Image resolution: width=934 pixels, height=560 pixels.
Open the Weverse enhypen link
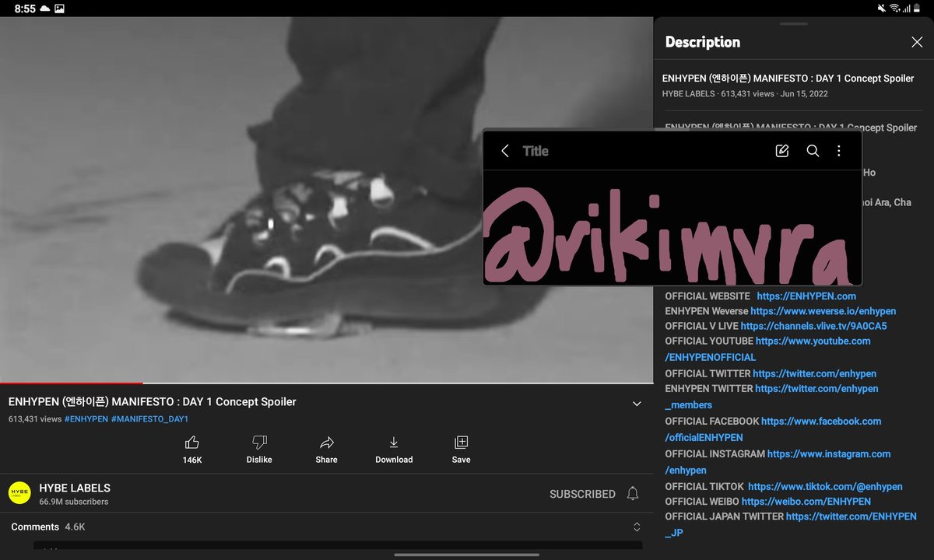[823, 311]
